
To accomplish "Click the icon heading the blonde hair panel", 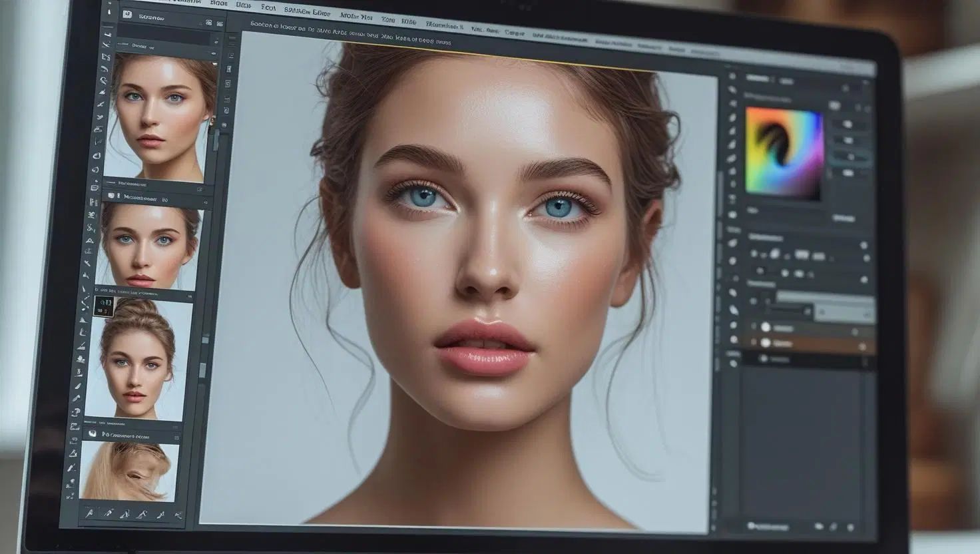I will pos(93,433).
